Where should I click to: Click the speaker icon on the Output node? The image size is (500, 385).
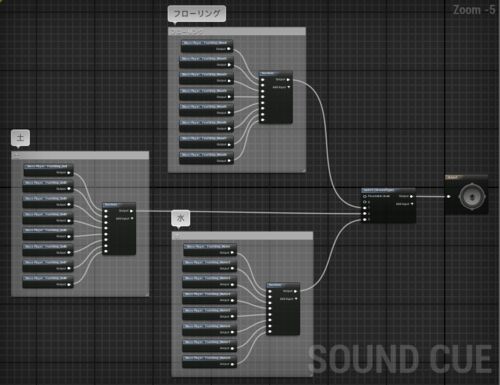click(472, 197)
